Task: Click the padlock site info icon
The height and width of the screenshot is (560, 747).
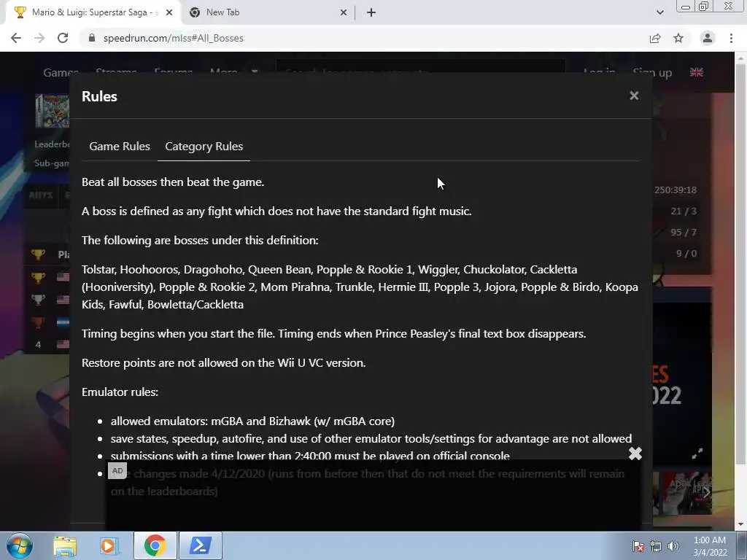Action: [92, 38]
